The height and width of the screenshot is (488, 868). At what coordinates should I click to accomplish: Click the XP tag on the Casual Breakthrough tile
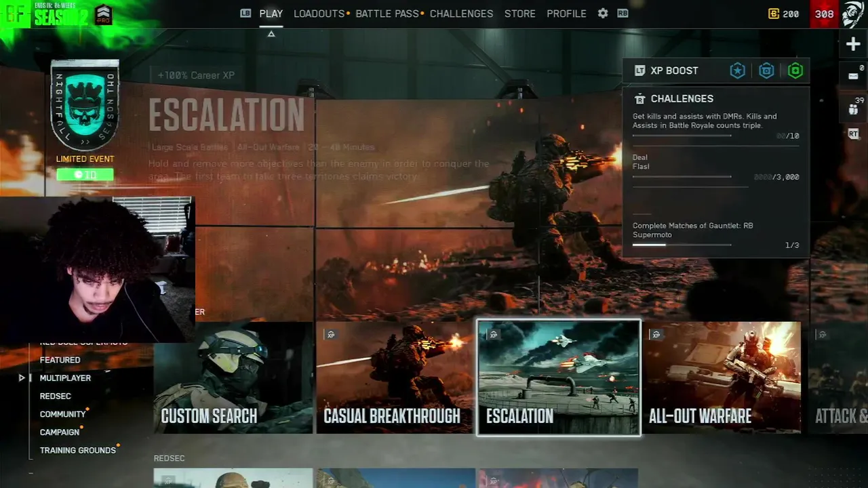point(331,335)
